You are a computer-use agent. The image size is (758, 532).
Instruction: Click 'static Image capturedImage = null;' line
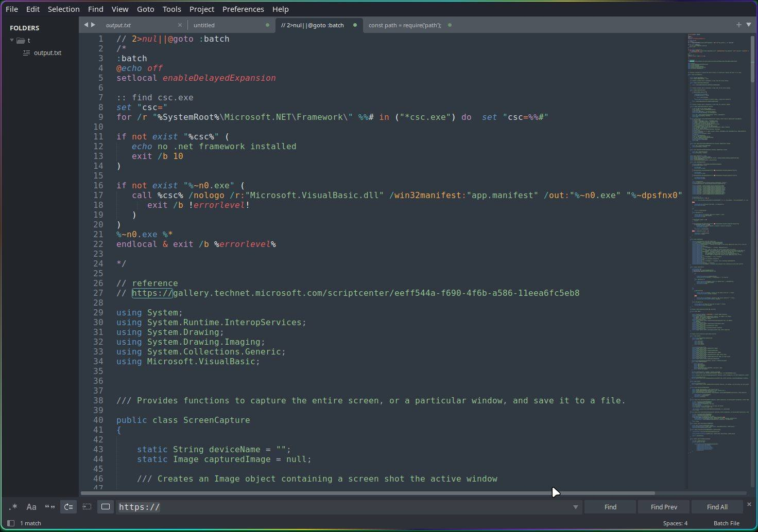(x=224, y=459)
